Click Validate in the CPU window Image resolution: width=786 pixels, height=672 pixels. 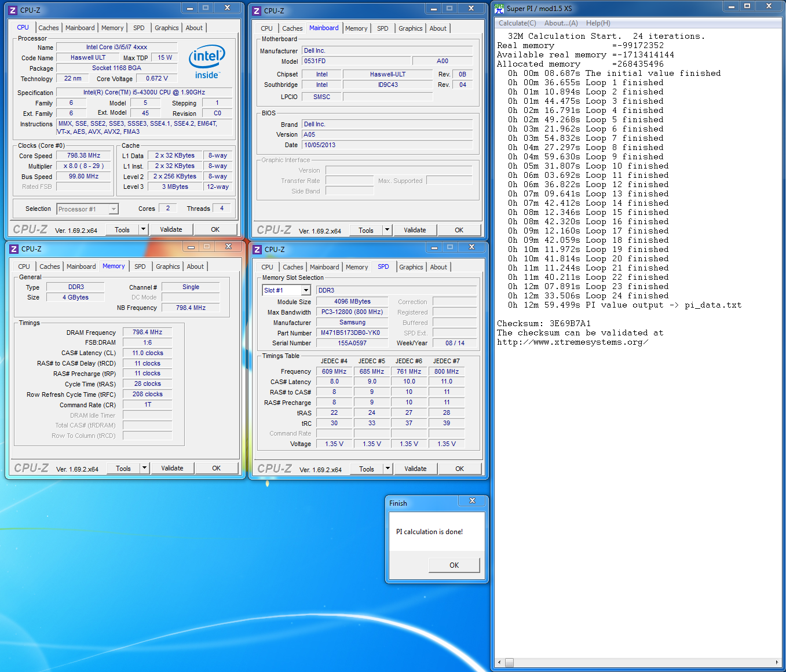pos(171,229)
